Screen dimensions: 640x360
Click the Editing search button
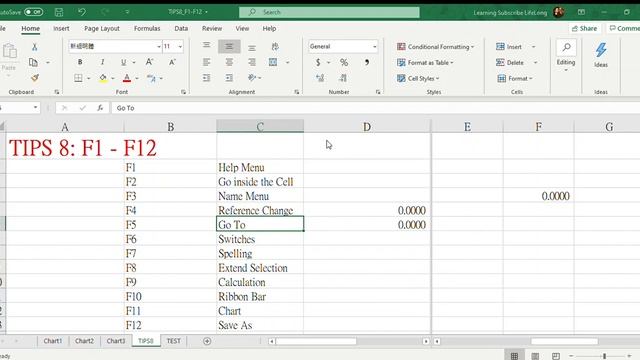click(x=566, y=55)
